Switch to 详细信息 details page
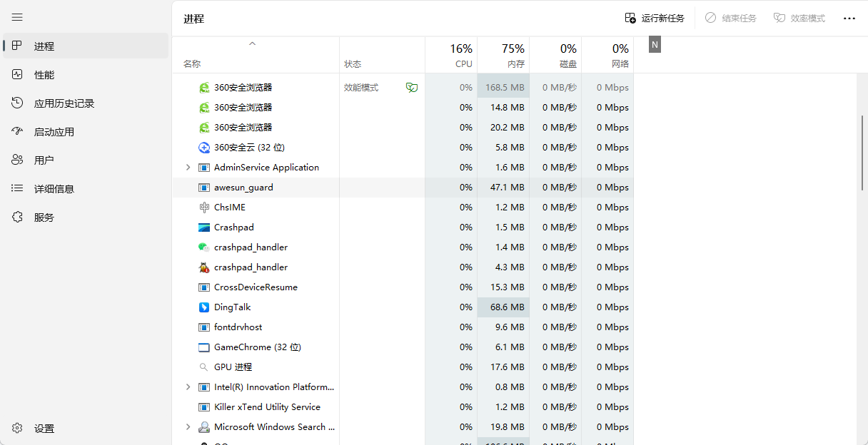Image resolution: width=868 pixels, height=445 pixels. click(x=54, y=189)
